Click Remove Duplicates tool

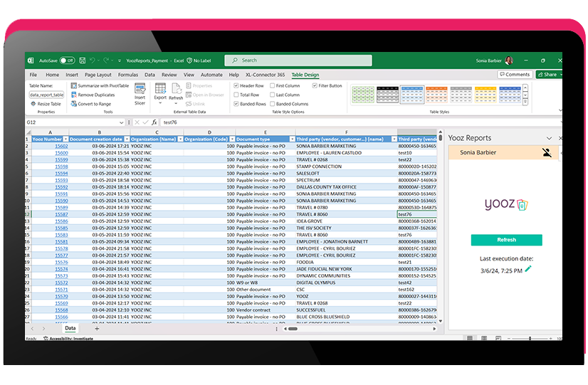pos(93,95)
